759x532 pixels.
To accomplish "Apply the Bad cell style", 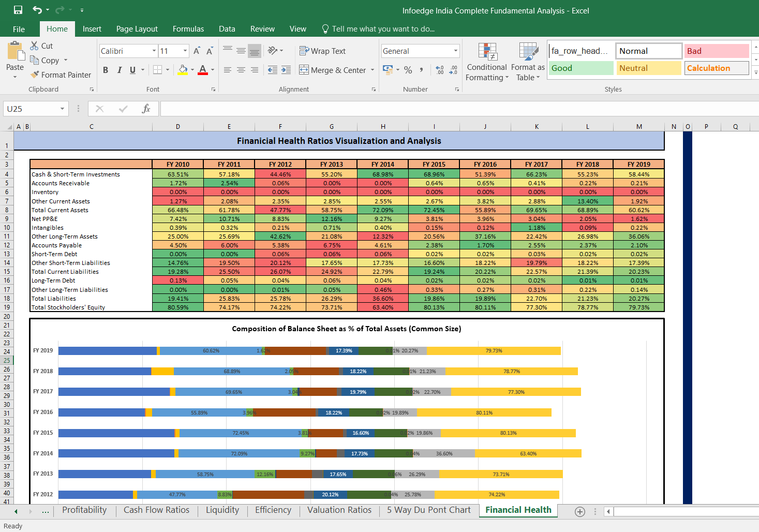I will 717,51.
